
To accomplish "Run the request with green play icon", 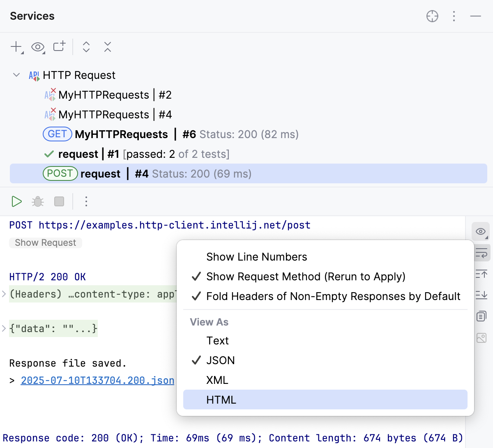I will point(16,201).
